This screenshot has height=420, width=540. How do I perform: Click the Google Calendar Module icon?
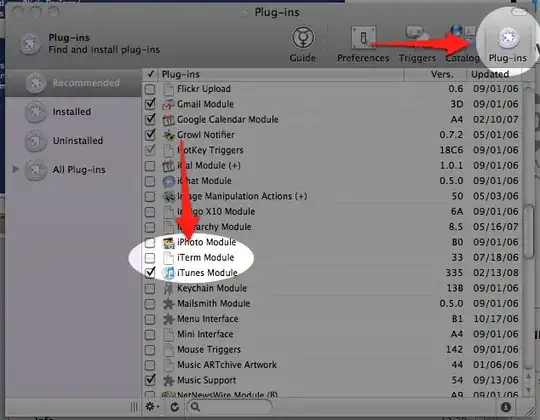(169, 119)
